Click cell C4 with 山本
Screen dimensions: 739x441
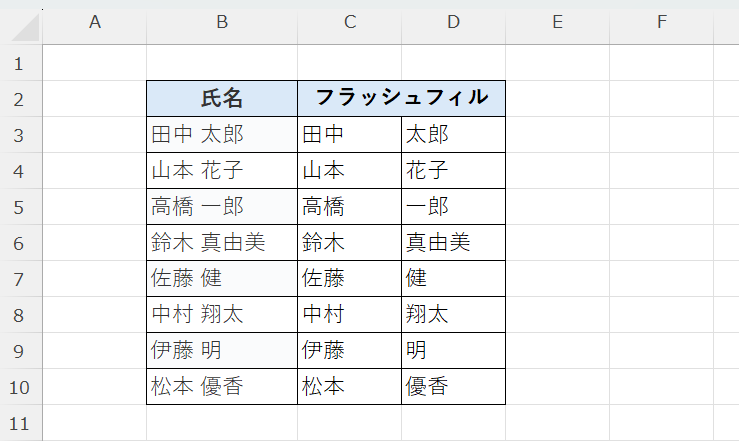[349, 170]
